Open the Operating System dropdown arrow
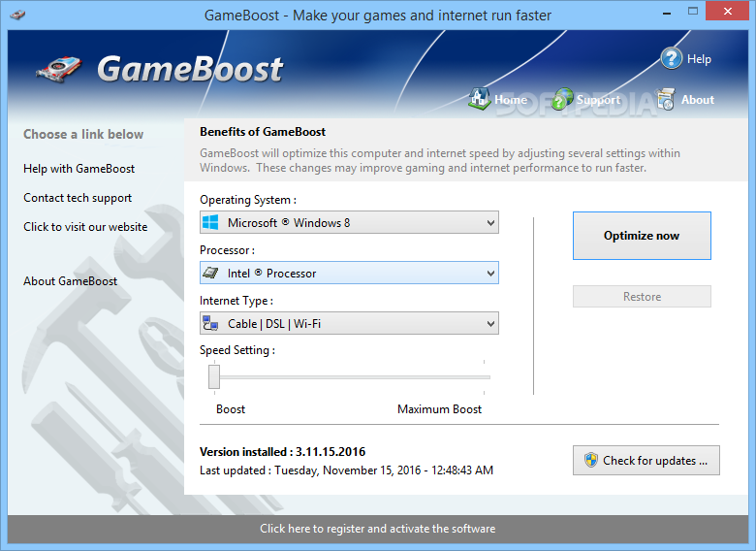This screenshot has width=756, height=551. (490, 223)
